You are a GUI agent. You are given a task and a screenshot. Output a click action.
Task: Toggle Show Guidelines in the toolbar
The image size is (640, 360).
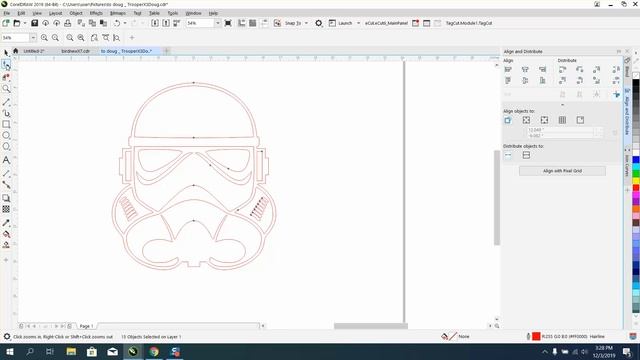point(264,23)
